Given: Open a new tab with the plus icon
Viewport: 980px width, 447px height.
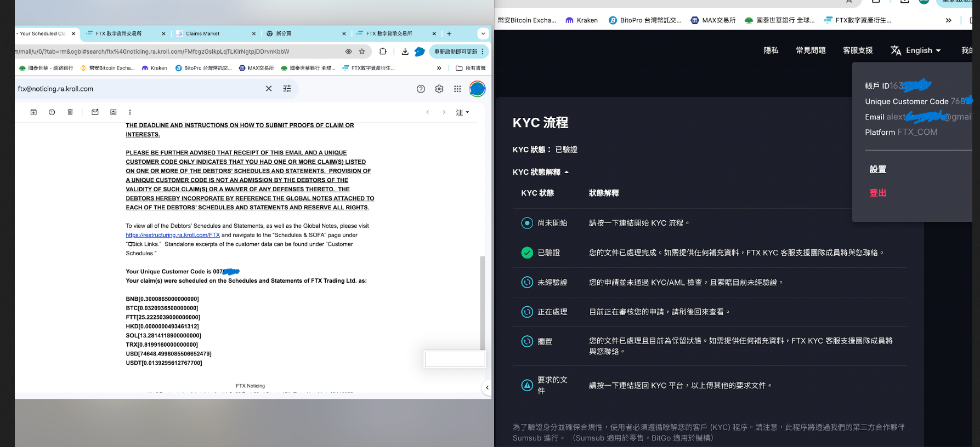Looking at the screenshot, I should [449, 33].
